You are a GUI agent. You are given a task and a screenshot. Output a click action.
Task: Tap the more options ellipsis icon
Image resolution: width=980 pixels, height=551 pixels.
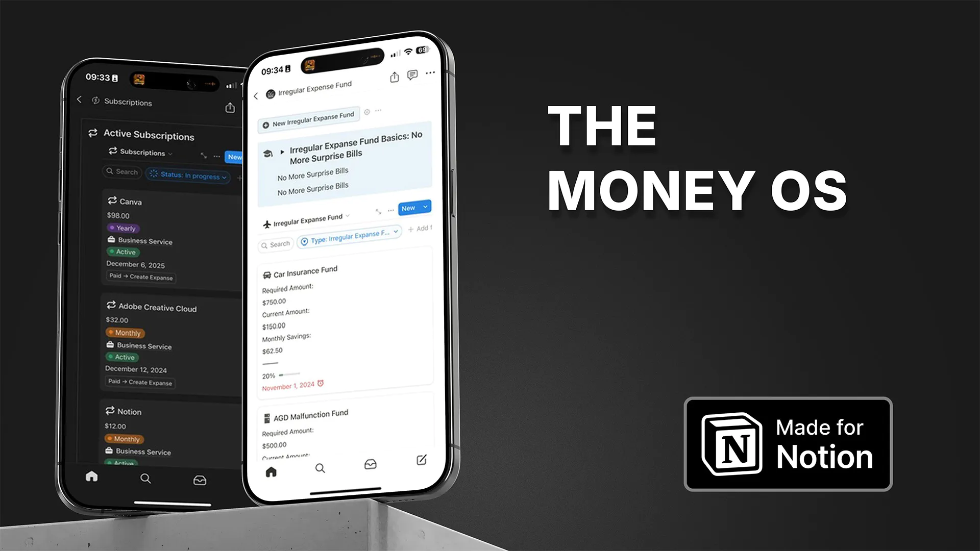431,73
